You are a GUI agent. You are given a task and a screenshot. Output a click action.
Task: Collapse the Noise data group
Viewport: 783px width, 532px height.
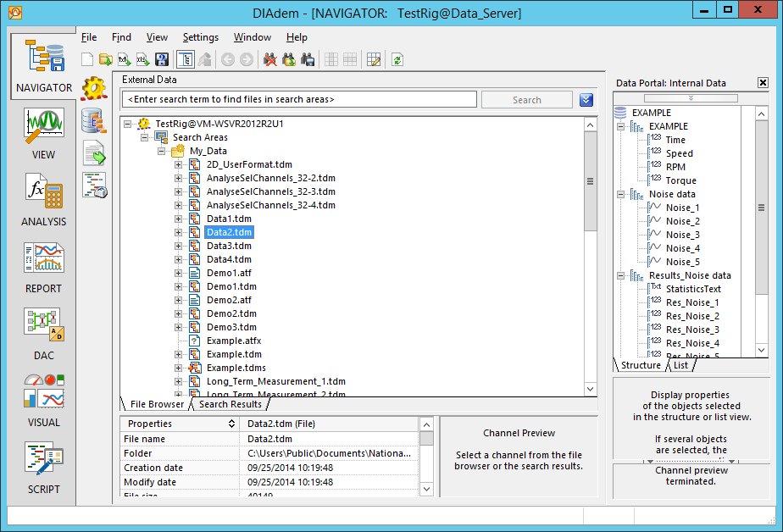(x=620, y=194)
